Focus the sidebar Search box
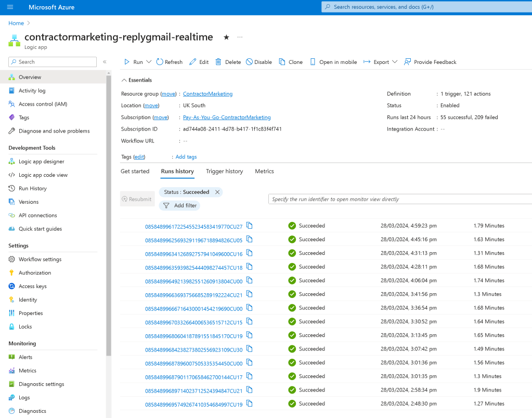The width and height of the screenshot is (532, 418). pos(53,62)
